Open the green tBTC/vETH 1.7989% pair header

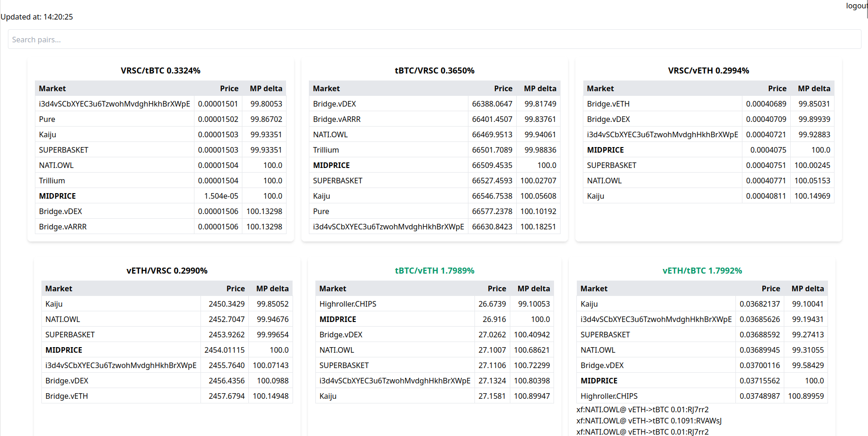(x=434, y=270)
